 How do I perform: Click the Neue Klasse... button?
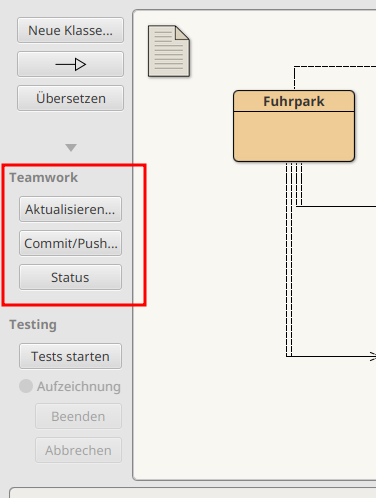[x=70, y=30]
